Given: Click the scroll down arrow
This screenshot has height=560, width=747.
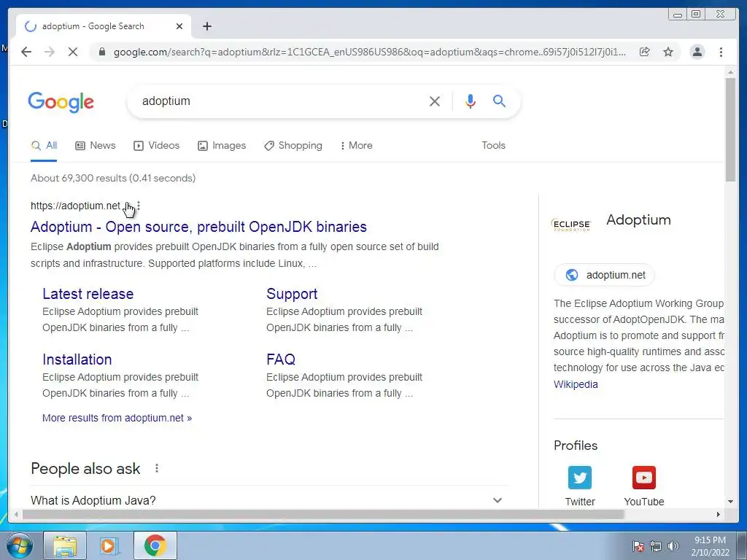Looking at the screenshot, I should 730,502.
